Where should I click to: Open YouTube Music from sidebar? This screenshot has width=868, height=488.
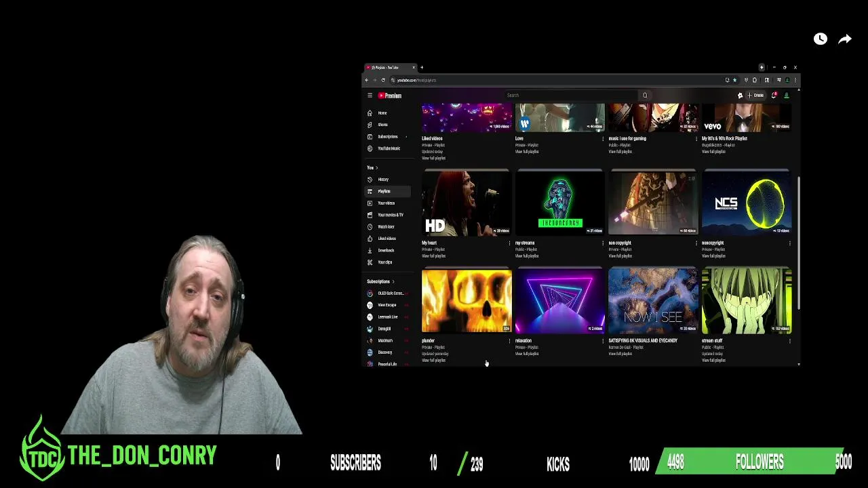coord(388,148)
